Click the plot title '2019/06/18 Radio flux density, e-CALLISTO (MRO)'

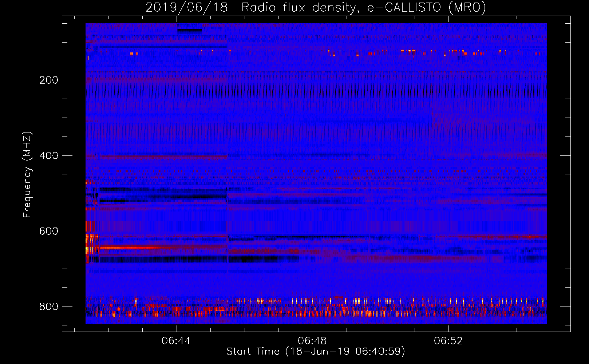point(316,7)
